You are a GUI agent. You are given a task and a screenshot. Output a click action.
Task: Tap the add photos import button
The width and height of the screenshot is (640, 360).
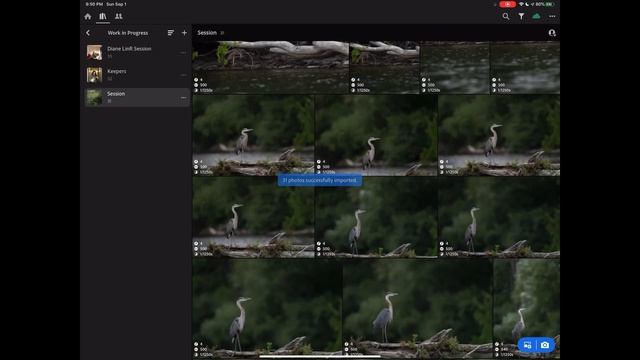click(527, 345)
